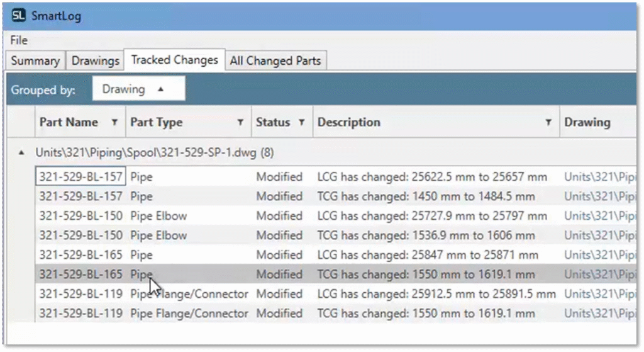Sort by Drawing column header
644x352 pixels.
click(x=587, y=122)
